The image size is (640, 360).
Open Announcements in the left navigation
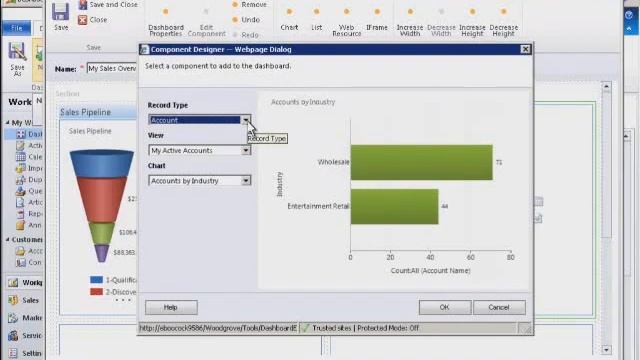[x=29, y=225]
